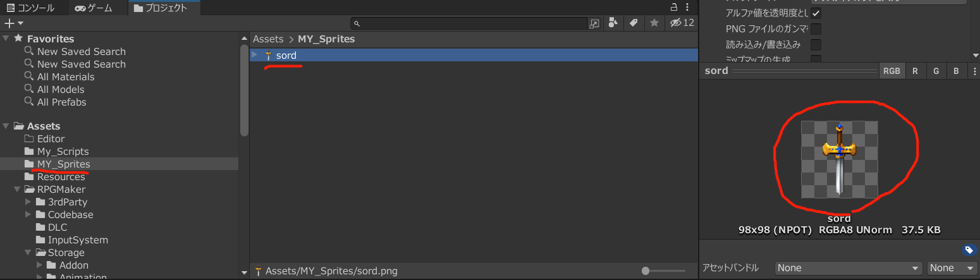Select RGB preview channel button

click(891, 71)
